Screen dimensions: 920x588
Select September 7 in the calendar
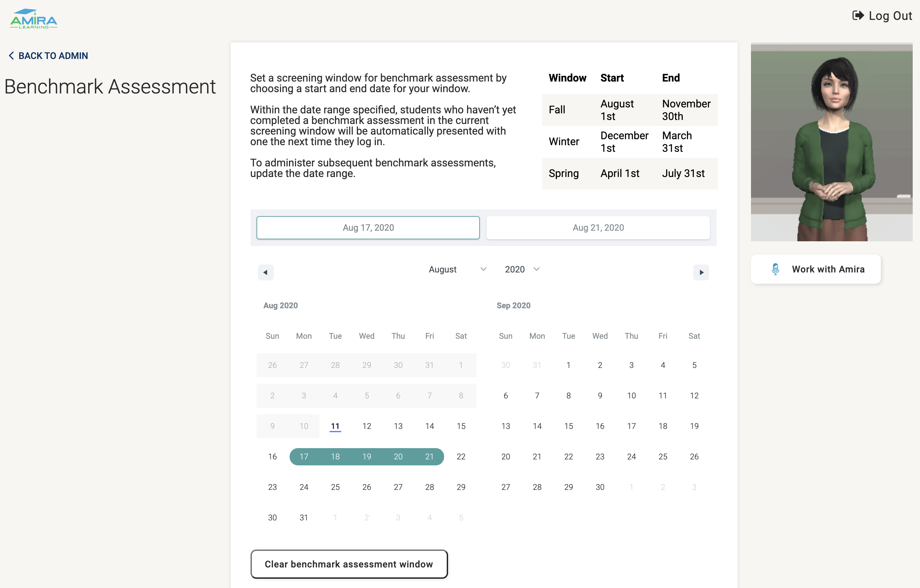tap(537, 396)
